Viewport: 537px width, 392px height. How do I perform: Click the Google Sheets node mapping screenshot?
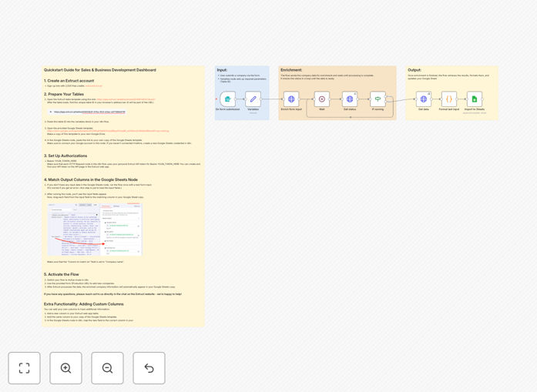click(95, 230)
